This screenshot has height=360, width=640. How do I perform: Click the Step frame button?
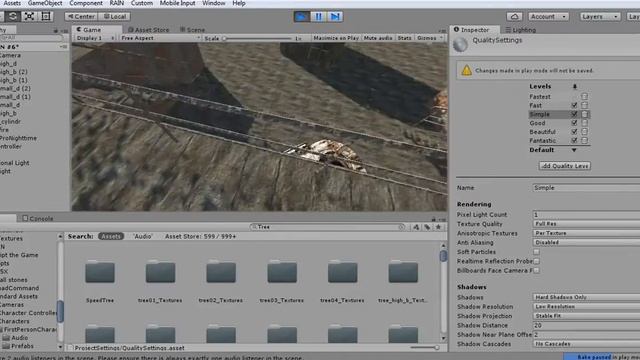tap(335, 16)
